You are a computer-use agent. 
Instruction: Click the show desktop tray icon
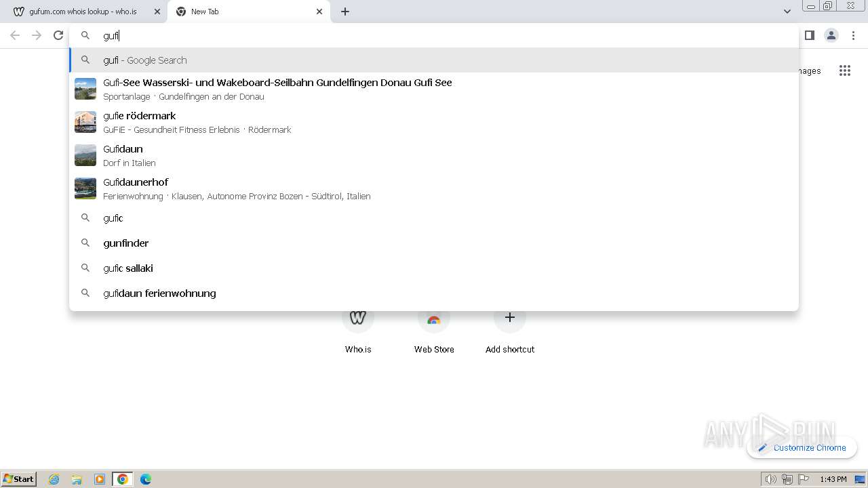860,479
